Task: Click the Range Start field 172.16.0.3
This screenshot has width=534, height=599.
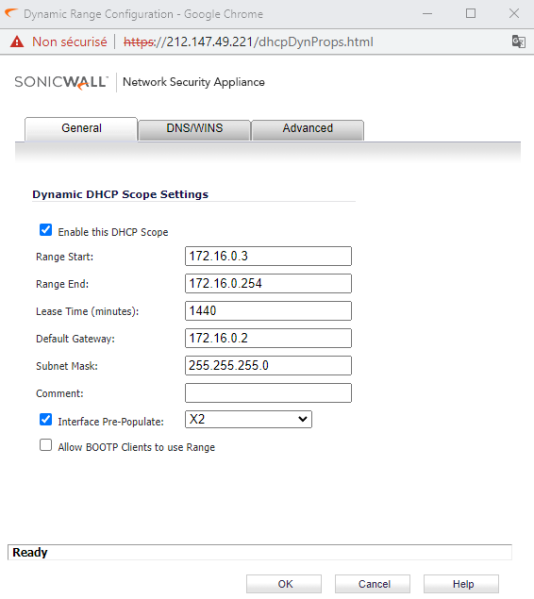Action: pyautogui.click(x=268, y=256)
